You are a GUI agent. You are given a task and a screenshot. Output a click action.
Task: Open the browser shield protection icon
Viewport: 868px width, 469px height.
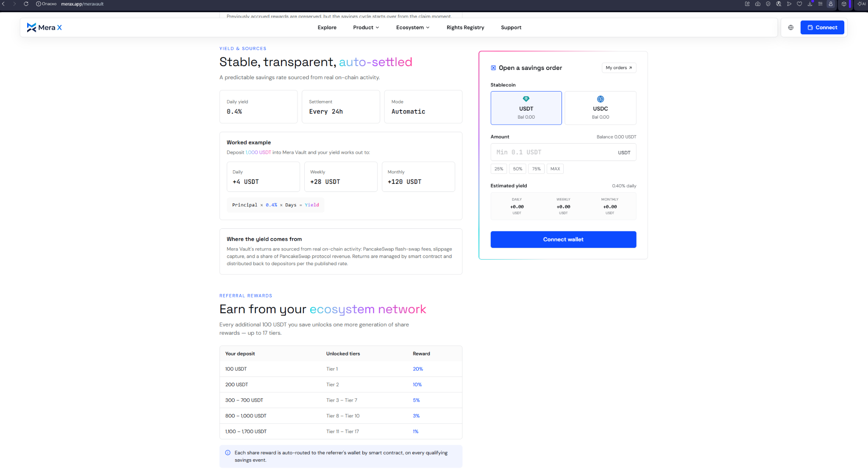(768, 4)
